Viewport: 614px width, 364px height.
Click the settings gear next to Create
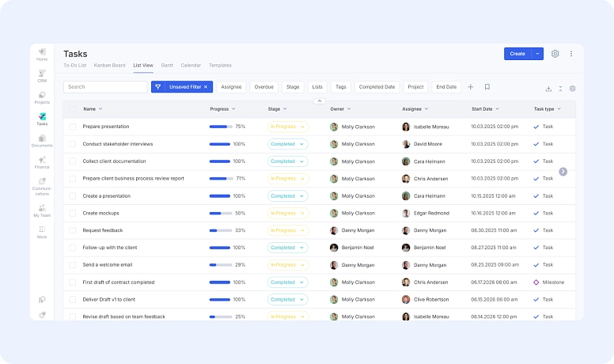tap(555, 54)
